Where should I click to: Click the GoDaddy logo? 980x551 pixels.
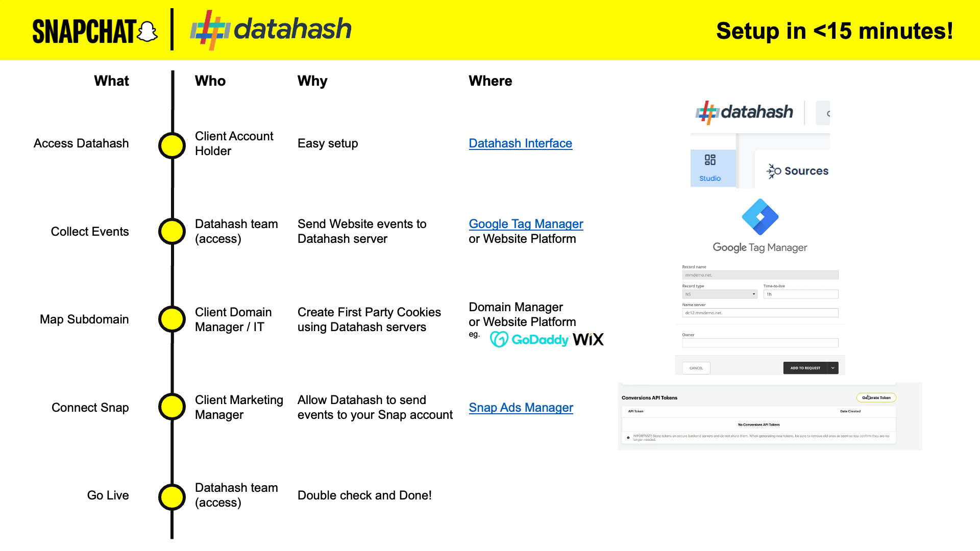(529, 339)
